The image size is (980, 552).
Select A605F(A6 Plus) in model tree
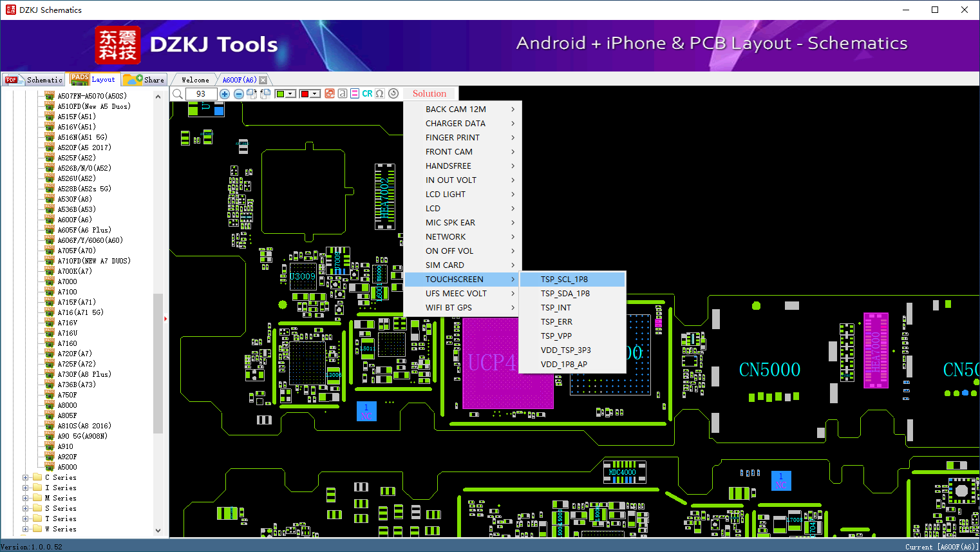84,230
